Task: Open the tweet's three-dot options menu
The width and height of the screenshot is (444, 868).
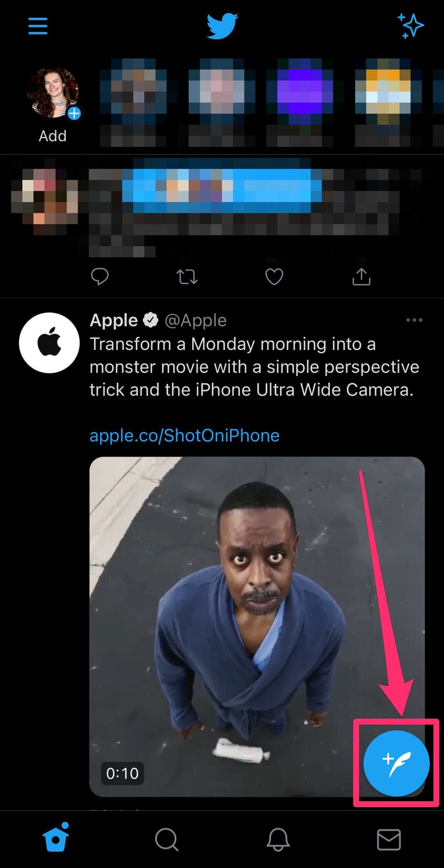Action: point(414,320)
